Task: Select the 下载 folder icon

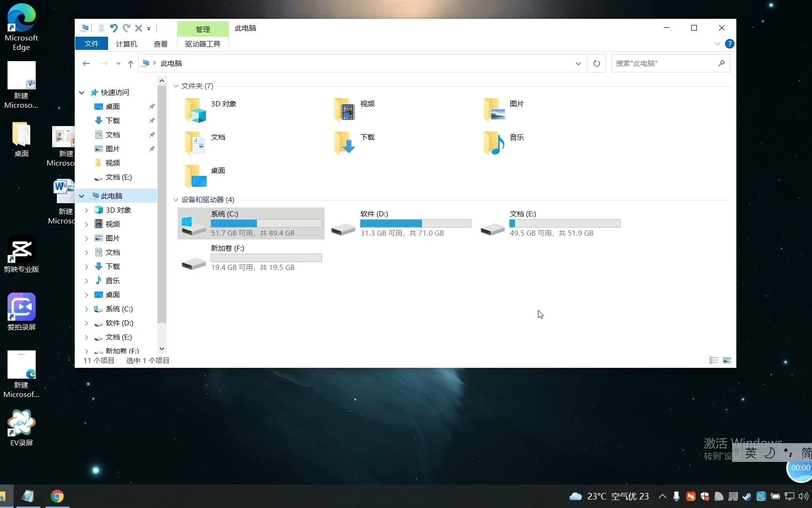Action: click(344, 143)
